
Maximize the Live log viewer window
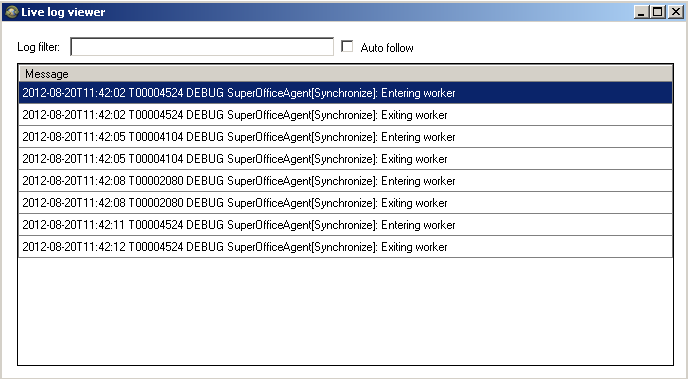click(658, 12)
